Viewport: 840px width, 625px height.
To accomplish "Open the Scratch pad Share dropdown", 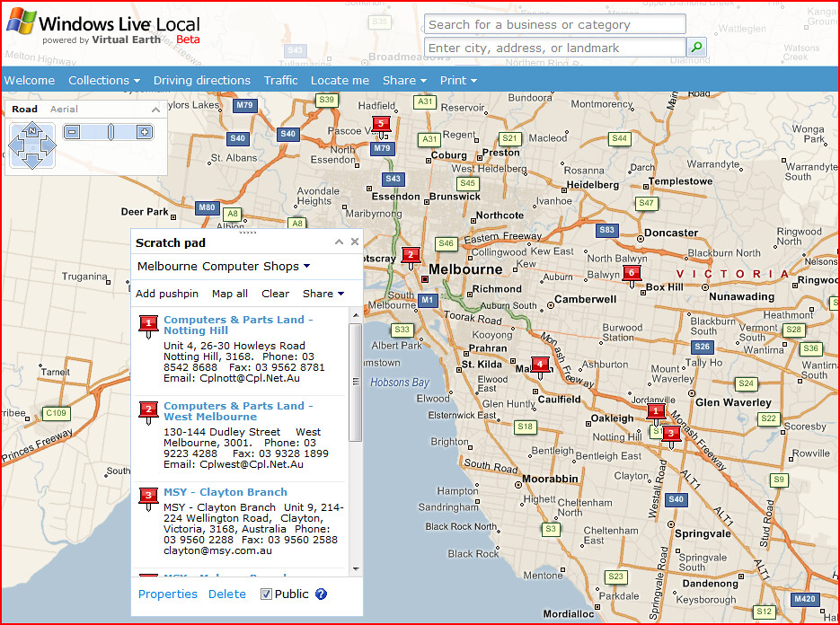I will 323,294.
